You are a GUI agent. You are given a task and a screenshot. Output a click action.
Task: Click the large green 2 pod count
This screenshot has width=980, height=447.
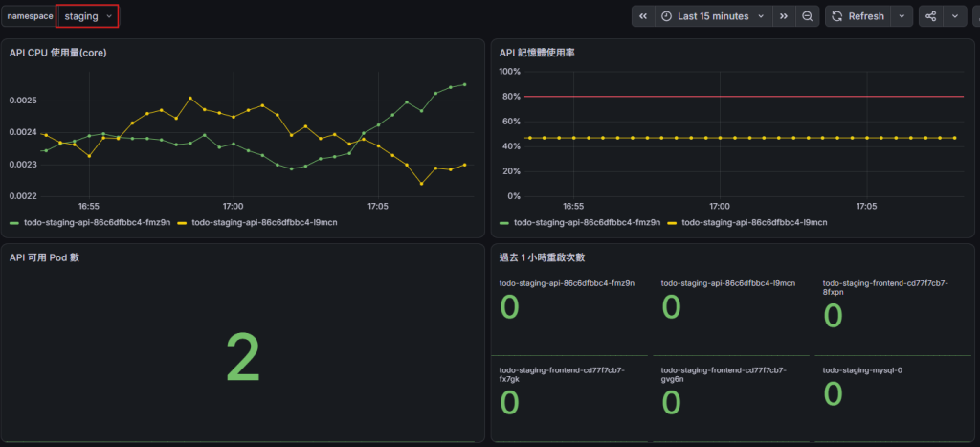pos(243,357)
